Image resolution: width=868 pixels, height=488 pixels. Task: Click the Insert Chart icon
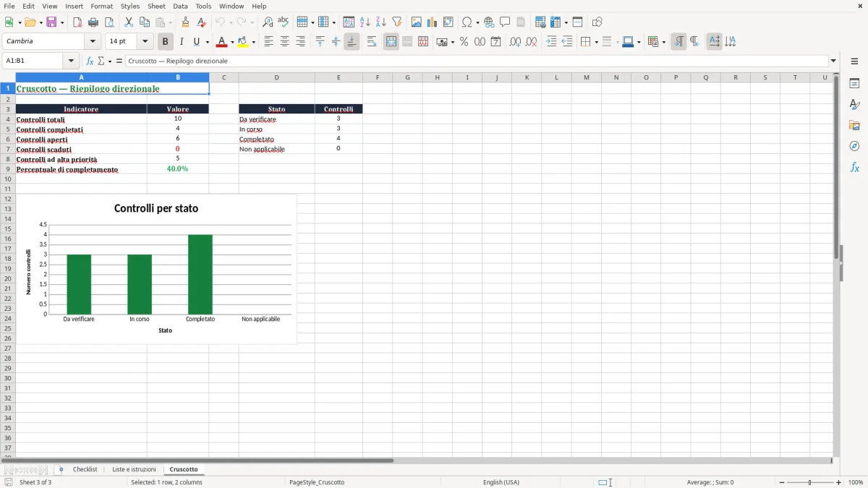(433, 22)
